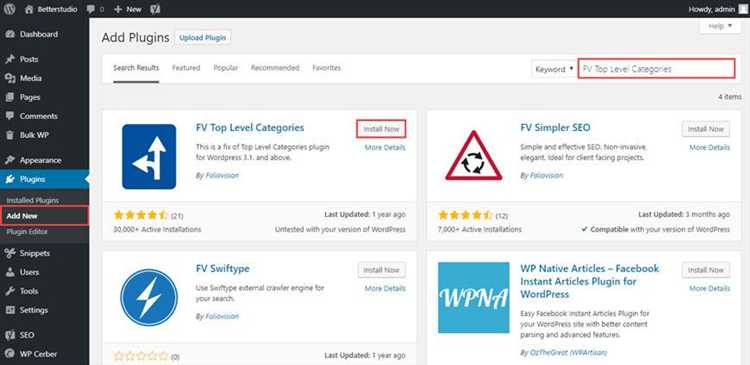The height and width of the screenshot is (365, 750).
Task: Open the comments bubble icon in admin bar
Action: [92, 9]
